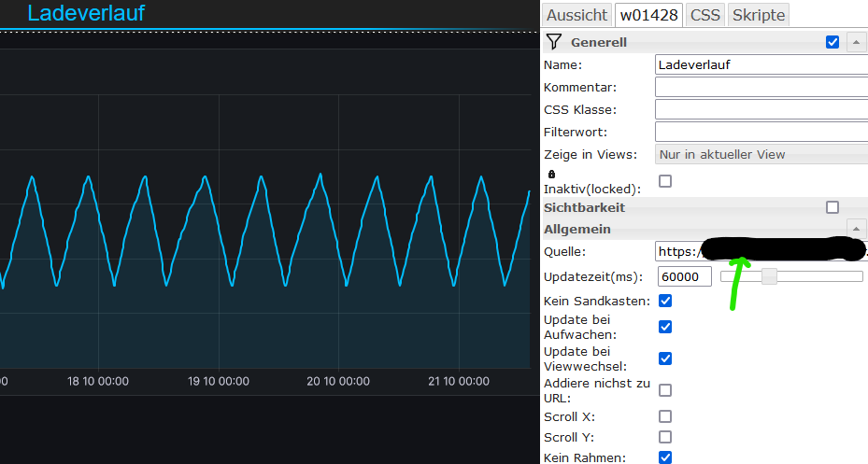Click the Updatezeit slider handle

pos(769,276)
